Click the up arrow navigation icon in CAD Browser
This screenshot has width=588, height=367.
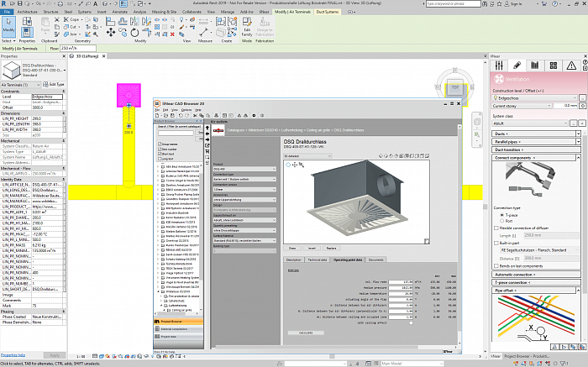207,128
